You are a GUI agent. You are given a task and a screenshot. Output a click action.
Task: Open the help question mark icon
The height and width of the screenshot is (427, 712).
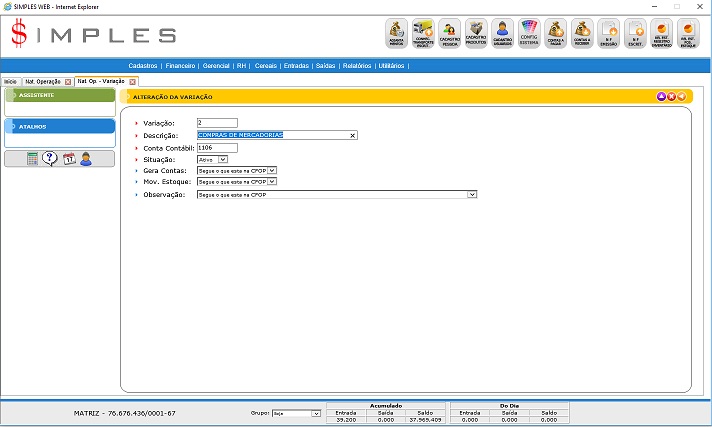(50, 158)
